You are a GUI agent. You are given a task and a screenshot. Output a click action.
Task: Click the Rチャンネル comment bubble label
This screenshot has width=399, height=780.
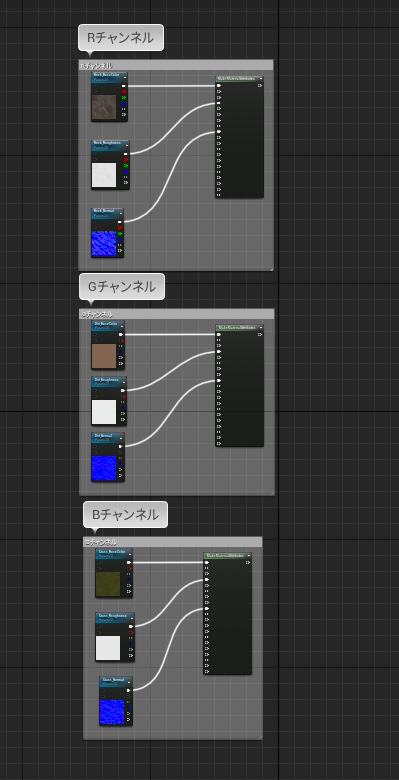(x=121, y=38)
